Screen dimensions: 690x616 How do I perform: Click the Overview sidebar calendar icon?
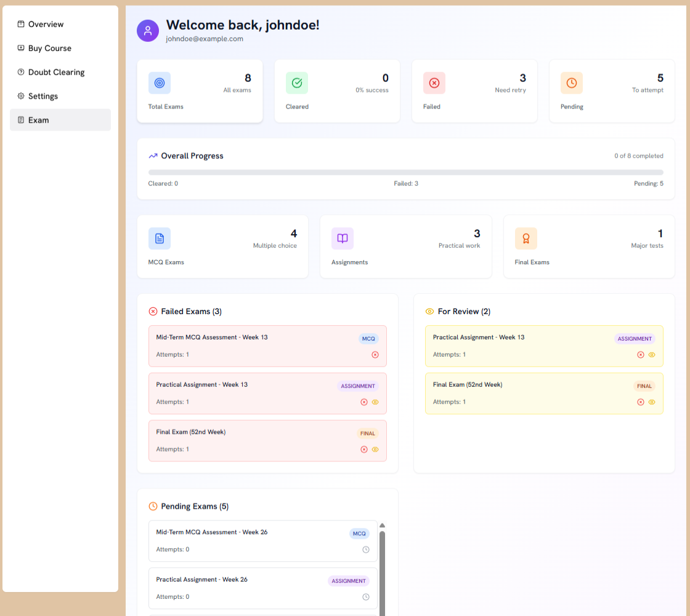[21, 24]
